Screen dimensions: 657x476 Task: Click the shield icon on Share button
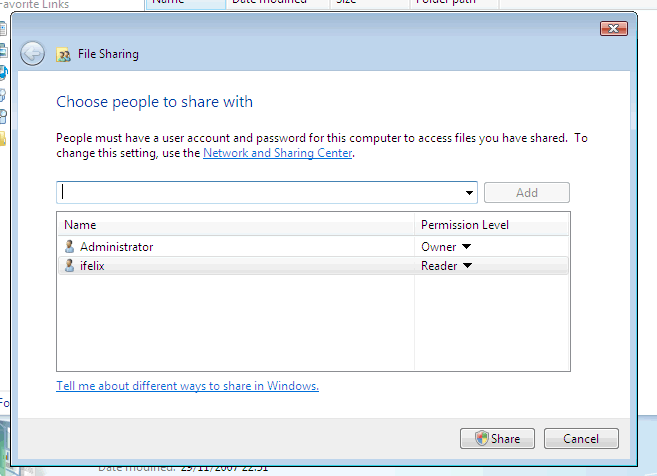click(481, 438)
